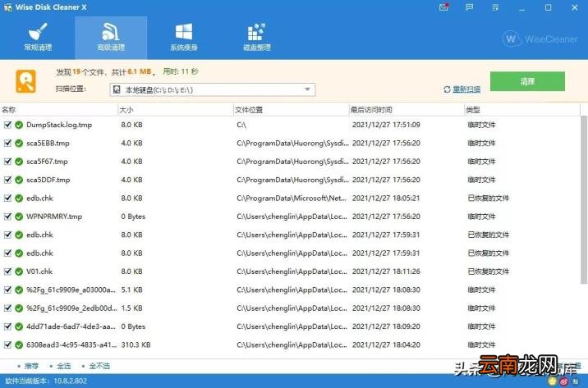Uncheck sca5EBB.tmp checkbox
This screenshot has height=388, width=588.
tap(7, 143)
